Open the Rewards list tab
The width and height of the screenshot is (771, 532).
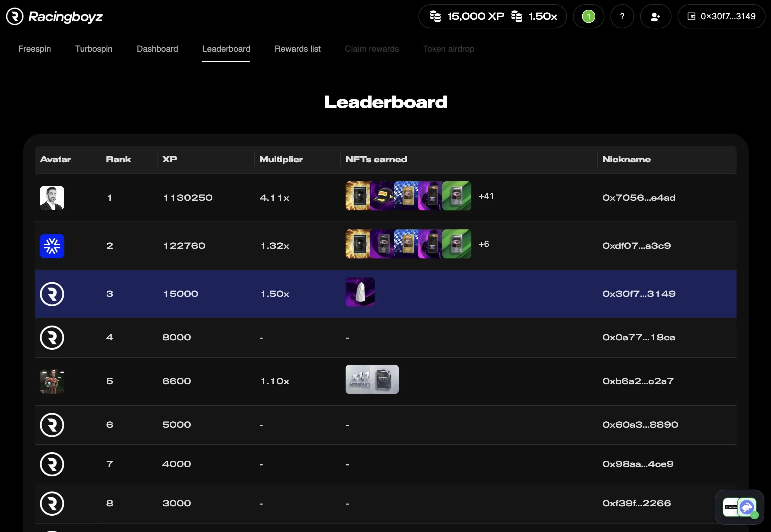297,49
